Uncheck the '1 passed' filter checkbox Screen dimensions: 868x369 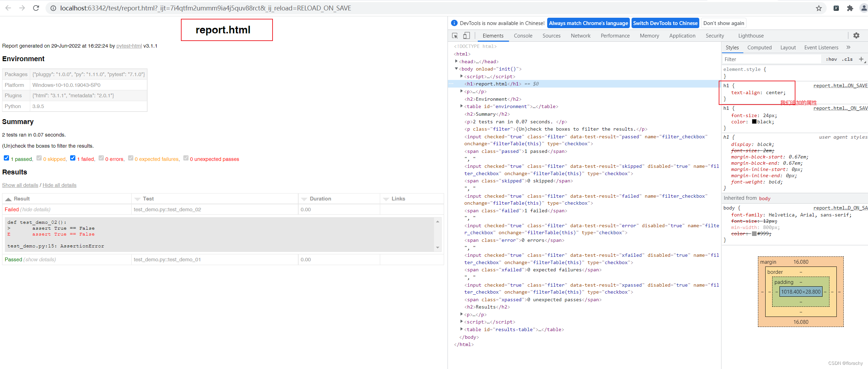[6, 158]
